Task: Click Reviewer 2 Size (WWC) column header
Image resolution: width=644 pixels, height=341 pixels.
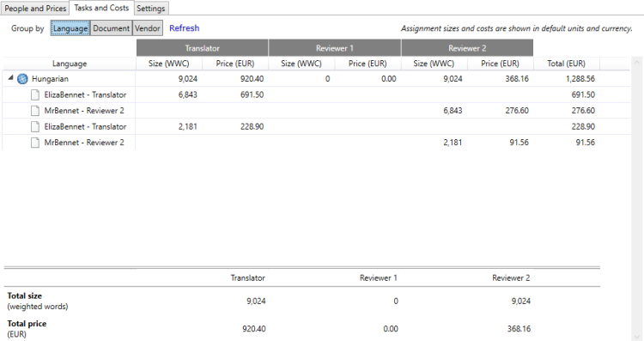Action: point(434,64)
